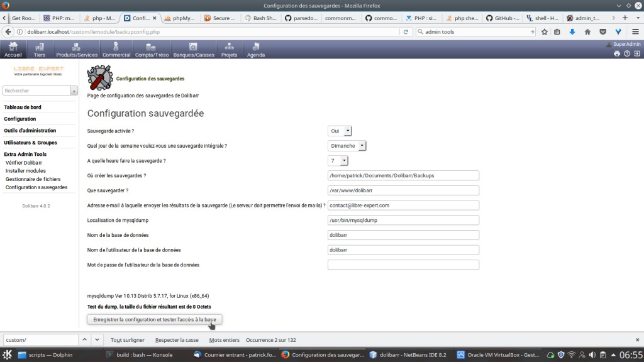Click Enregistrer la configuration et tester button
644x362 pixels.
(x=155, y=319)
